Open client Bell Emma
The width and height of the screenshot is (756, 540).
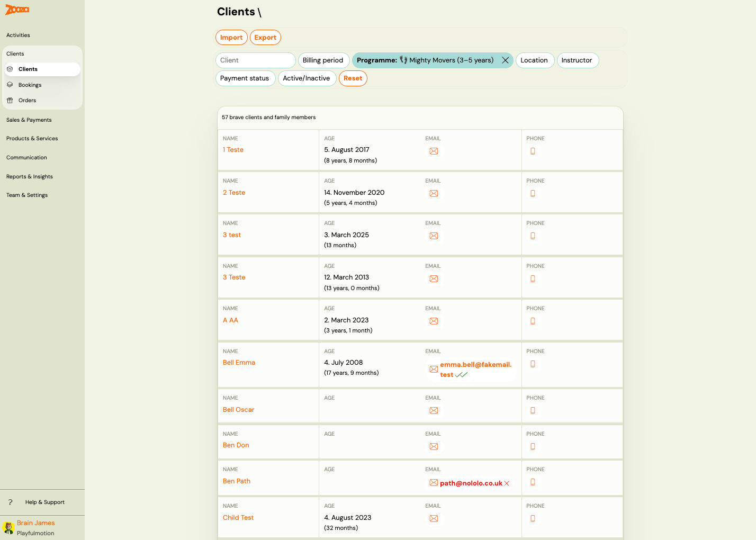tap(239, 362)
